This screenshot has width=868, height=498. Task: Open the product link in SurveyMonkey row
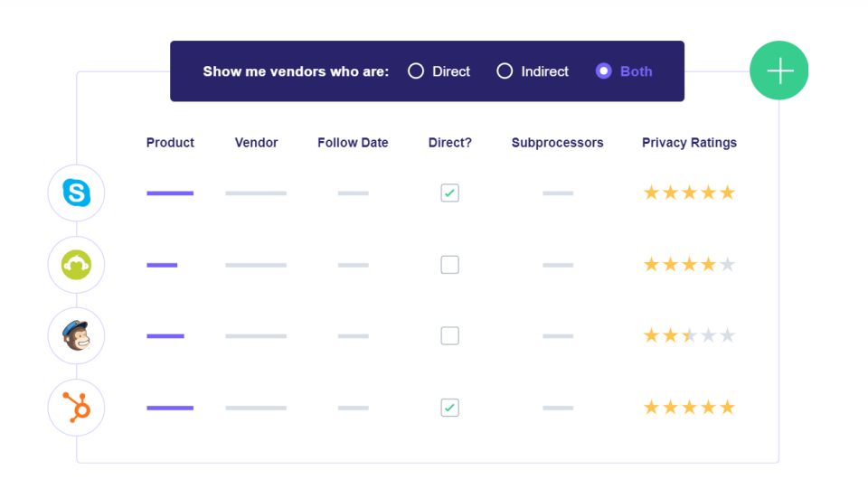click(x=162, y=265)
